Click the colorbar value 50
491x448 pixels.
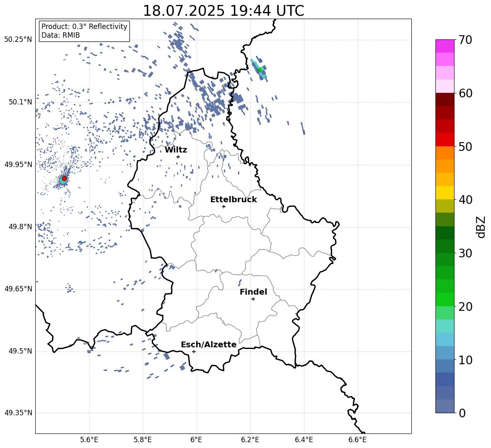point(465,146)
